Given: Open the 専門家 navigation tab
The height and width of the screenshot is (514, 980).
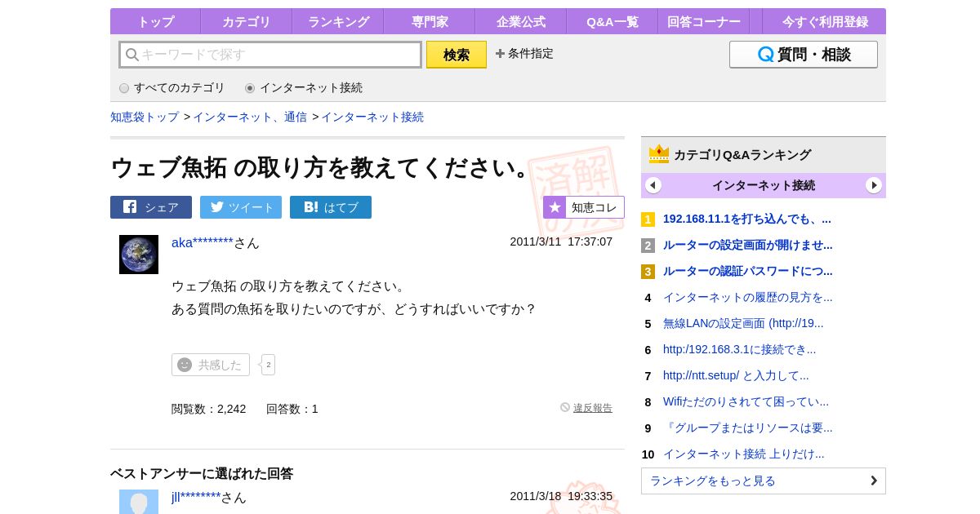Looking at the screenshot, I should click(x=430, y=21).
